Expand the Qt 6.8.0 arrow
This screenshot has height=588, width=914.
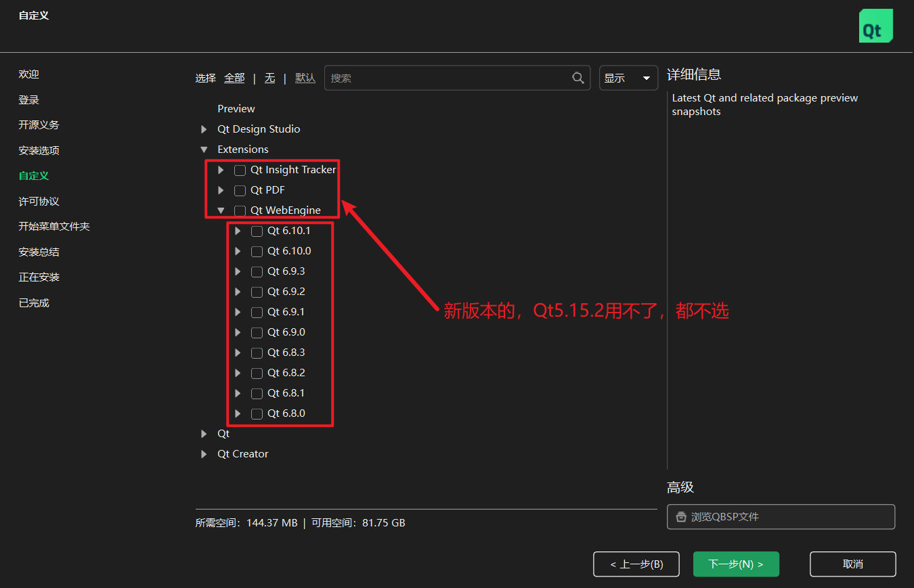tap(238, 413)
